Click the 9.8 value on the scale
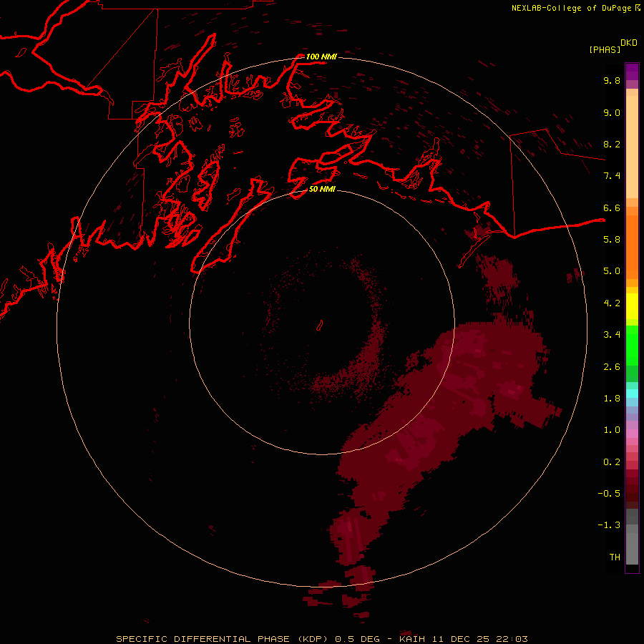This screenshot has width=644, height=644. (612, 80)
